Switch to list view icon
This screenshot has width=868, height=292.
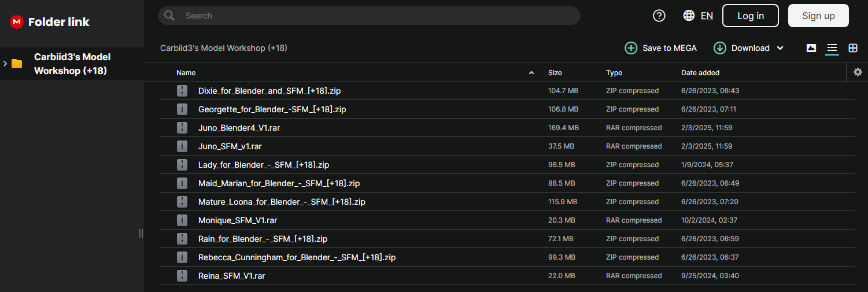[x=832, y=48]
